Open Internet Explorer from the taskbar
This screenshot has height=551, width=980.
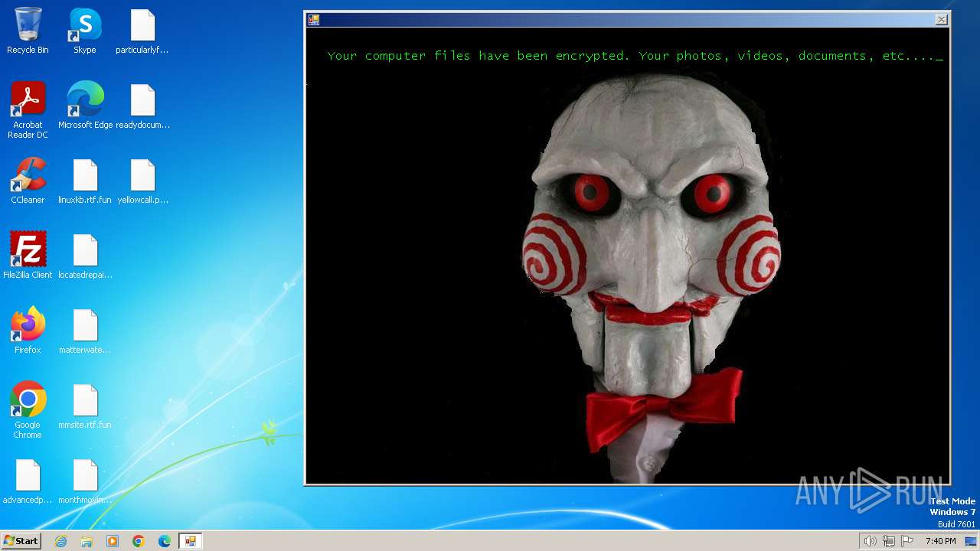pos(60,541)
